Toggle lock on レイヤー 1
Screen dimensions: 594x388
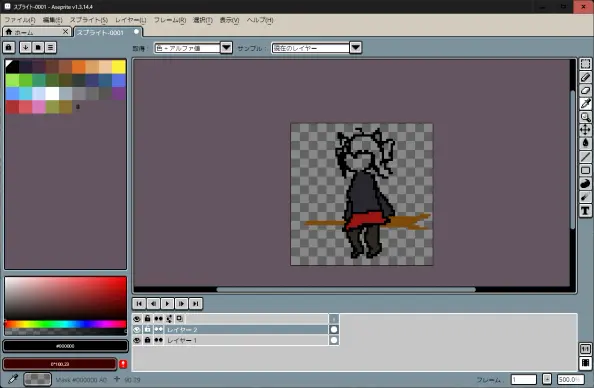pos(147,340)
